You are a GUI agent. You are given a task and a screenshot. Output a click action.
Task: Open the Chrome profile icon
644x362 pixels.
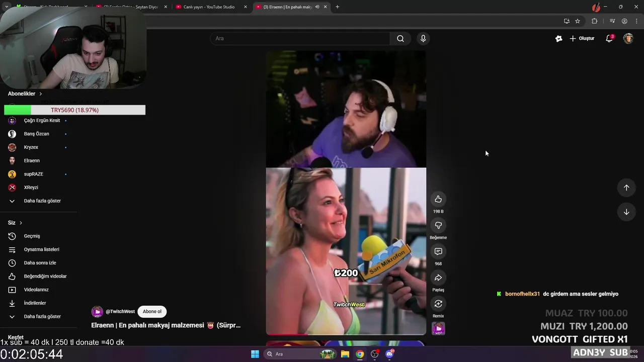click(624, 21)
